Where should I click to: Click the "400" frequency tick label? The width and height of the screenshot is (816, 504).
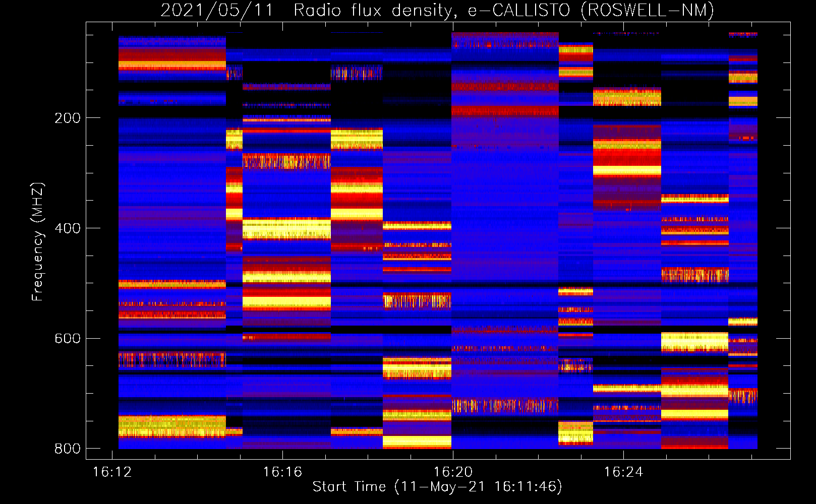(68, 228)
